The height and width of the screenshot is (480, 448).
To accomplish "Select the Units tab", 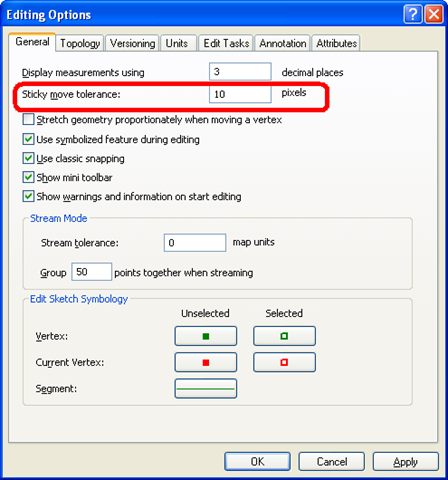I will [177, 43].
